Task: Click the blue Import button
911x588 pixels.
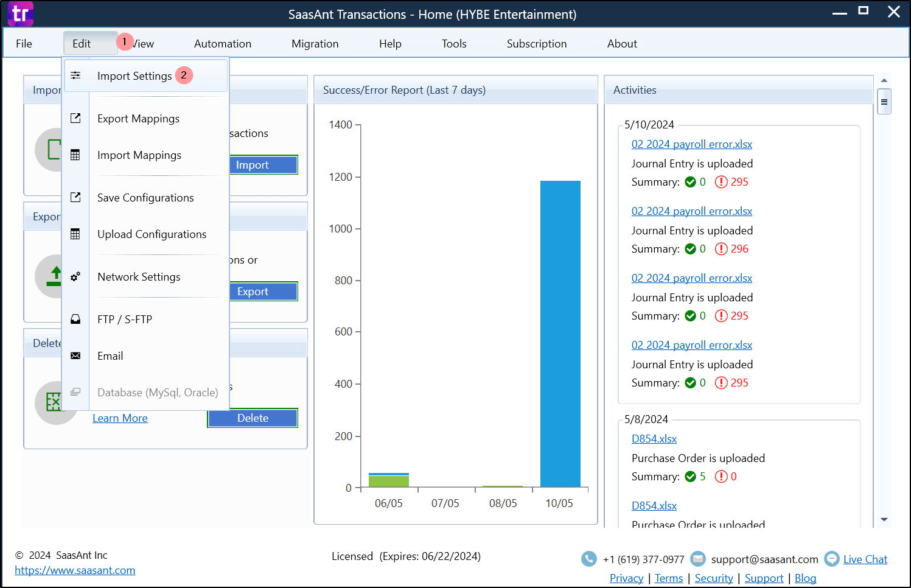Action: point(264,164)
